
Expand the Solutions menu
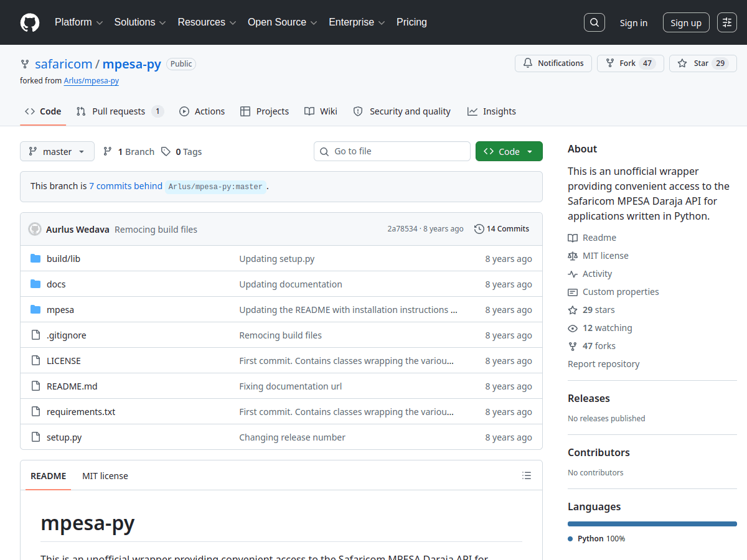(x=140, y=22)
